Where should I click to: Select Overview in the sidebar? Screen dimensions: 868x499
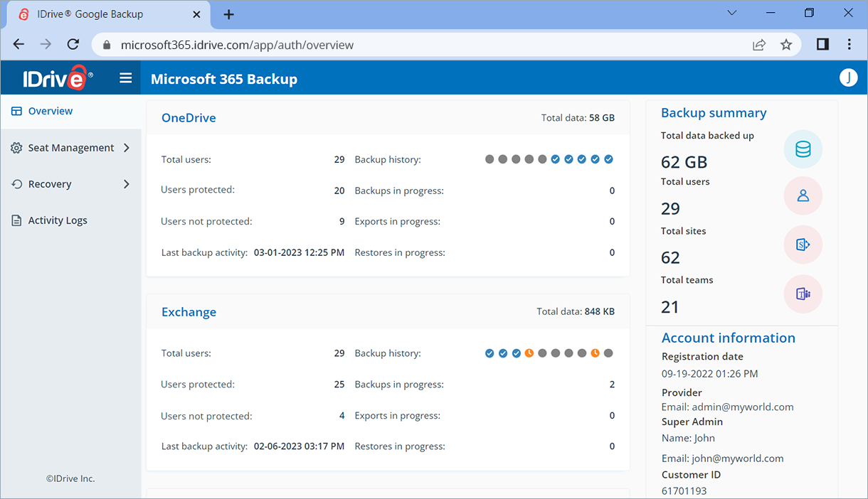(71, 111)
